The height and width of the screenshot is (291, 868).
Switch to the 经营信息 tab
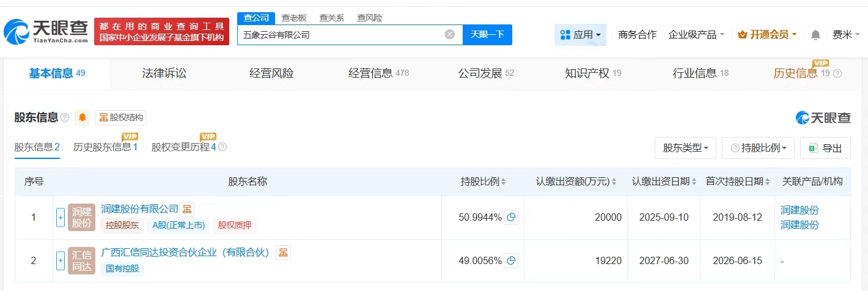point(378,73)
